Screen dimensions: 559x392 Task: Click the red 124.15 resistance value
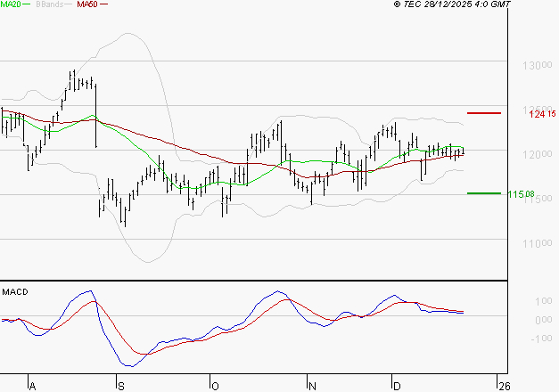(x=542, y=114)
